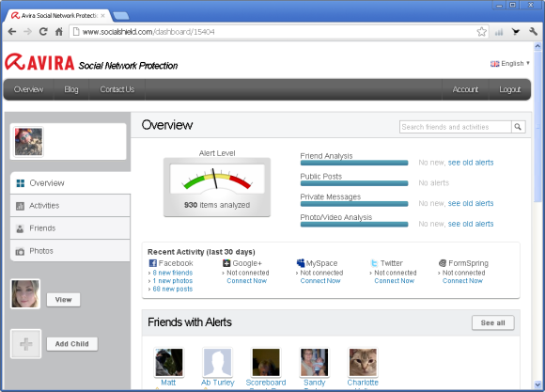Open Contact Us in navigation
The width and height of the screenshot is (545, 392).
coord(117,89)
